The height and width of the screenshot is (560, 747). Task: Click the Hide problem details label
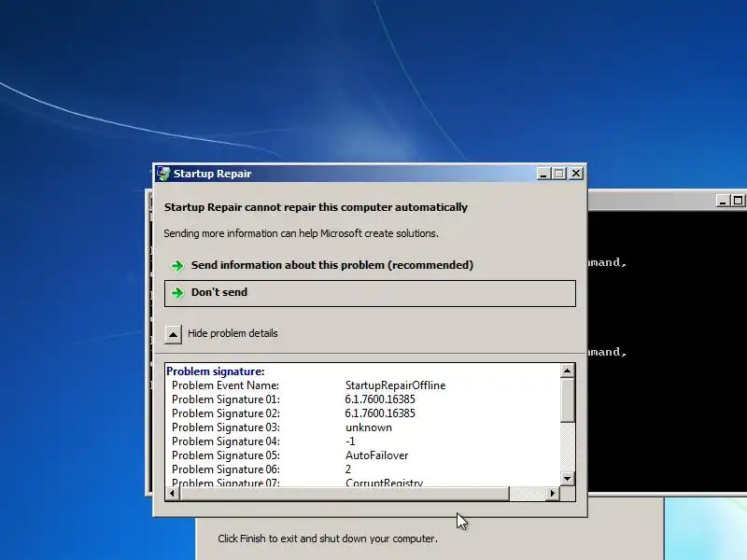pos(233,333)
